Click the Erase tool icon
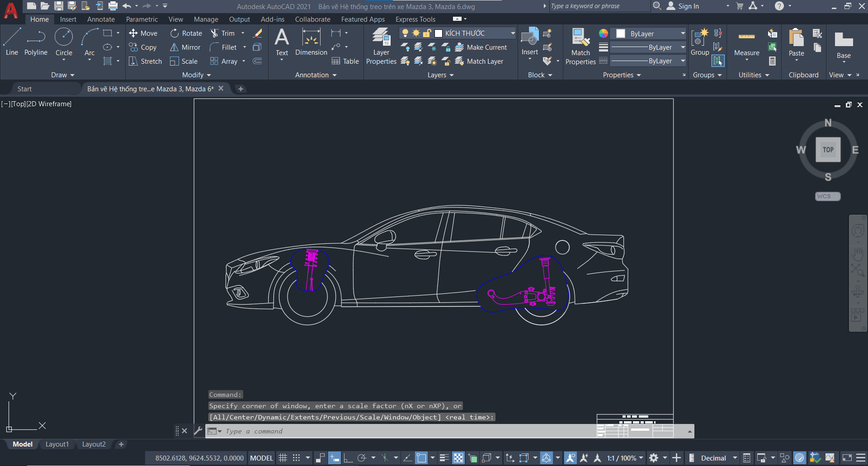868x466 pixels. pos(258,33)
